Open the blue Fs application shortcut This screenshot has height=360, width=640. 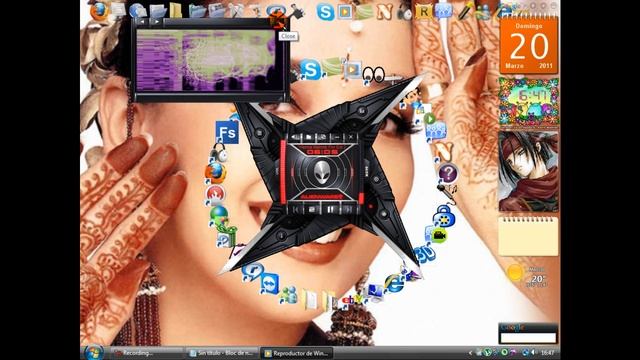[227, 132]
